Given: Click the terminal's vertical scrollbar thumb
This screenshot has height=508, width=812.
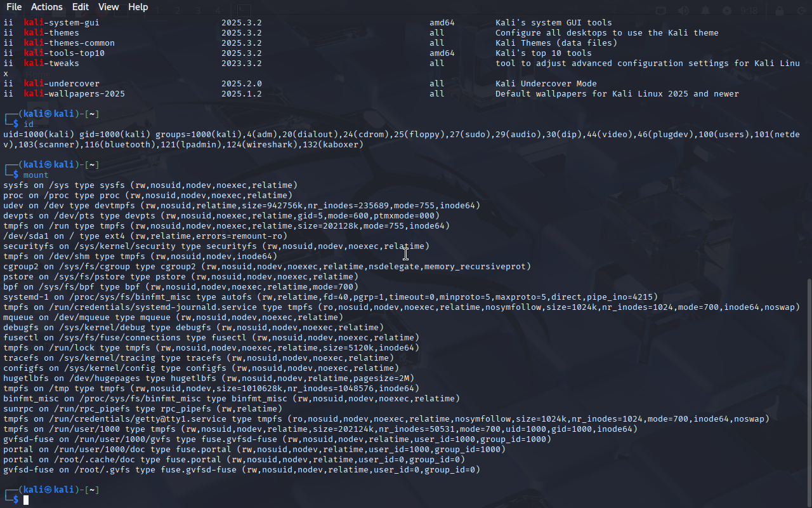Looking at the screenshot, I should tap(808, 392).
